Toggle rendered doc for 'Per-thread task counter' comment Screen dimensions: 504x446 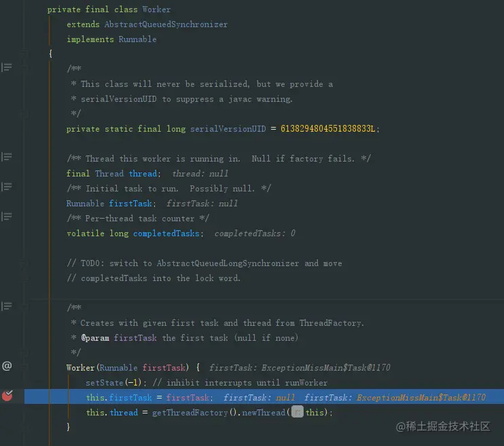[6, 217]
